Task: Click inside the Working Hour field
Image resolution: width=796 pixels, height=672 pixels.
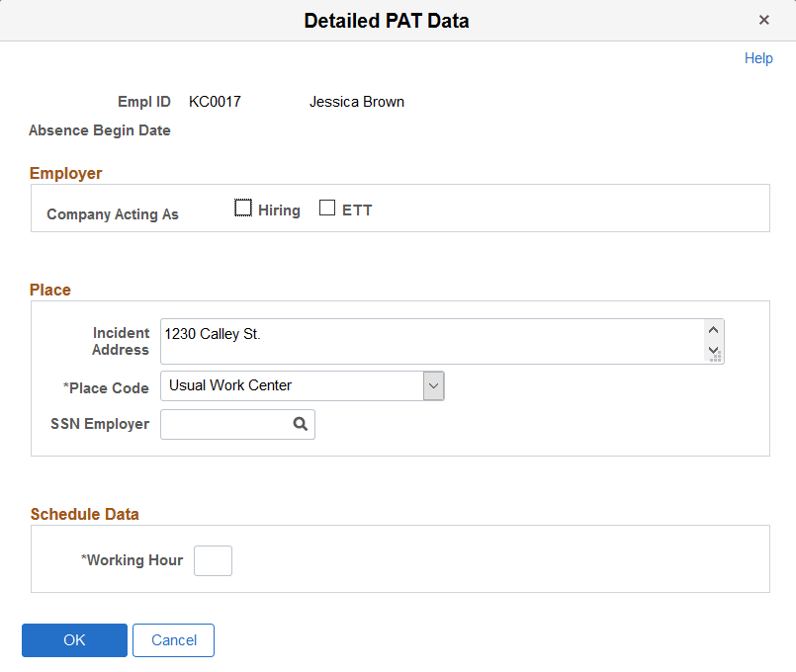Action: point(213,560)
